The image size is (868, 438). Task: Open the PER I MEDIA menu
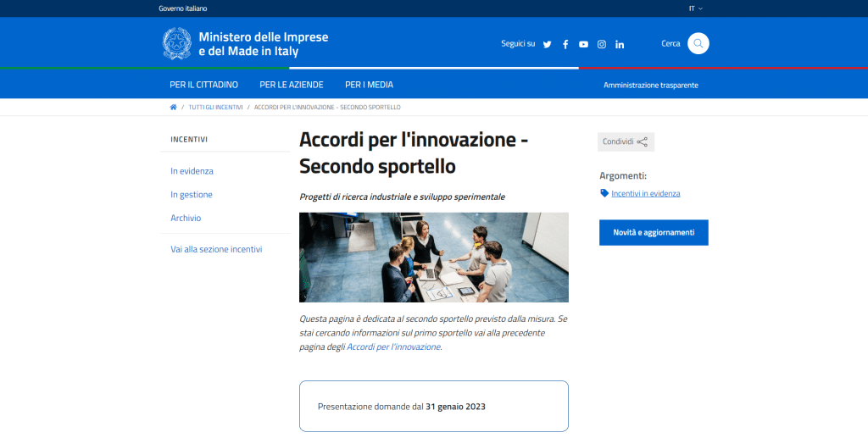tap(370, 85)
